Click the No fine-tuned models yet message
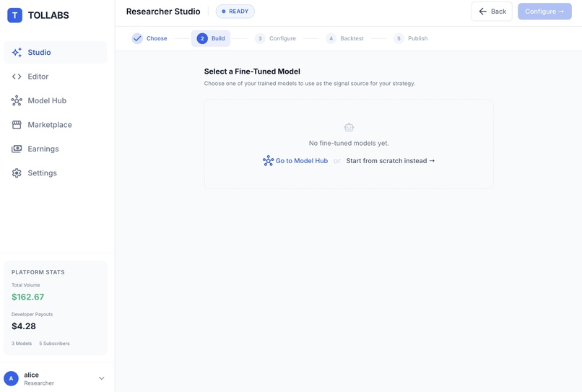Viewport: 582px width, 392px height. (349, 143)
